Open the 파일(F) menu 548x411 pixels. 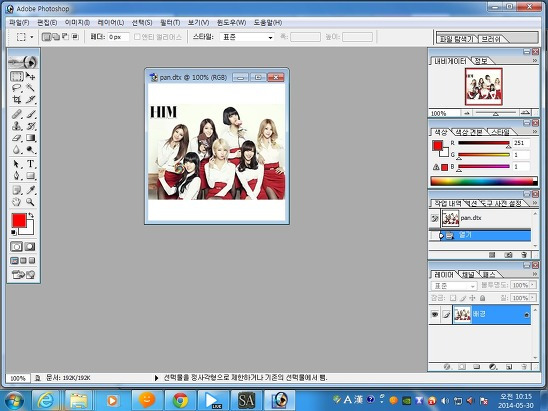[19, 23]
